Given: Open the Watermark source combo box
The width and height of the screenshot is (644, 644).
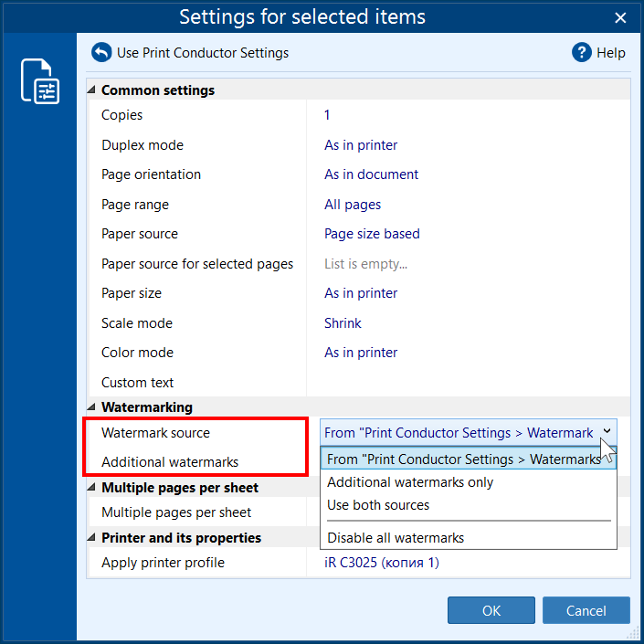Looking at the screenshot, I should tap(469, 432).
